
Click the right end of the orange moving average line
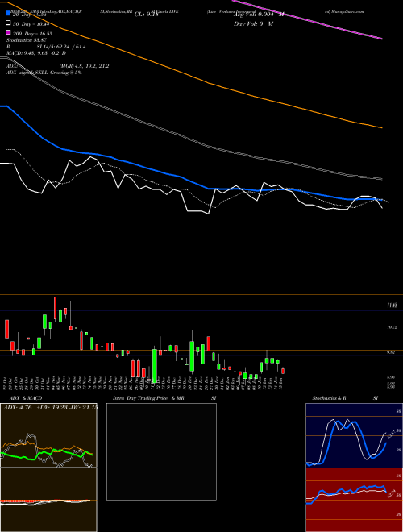pyautogui.click(x=381, y=127)
